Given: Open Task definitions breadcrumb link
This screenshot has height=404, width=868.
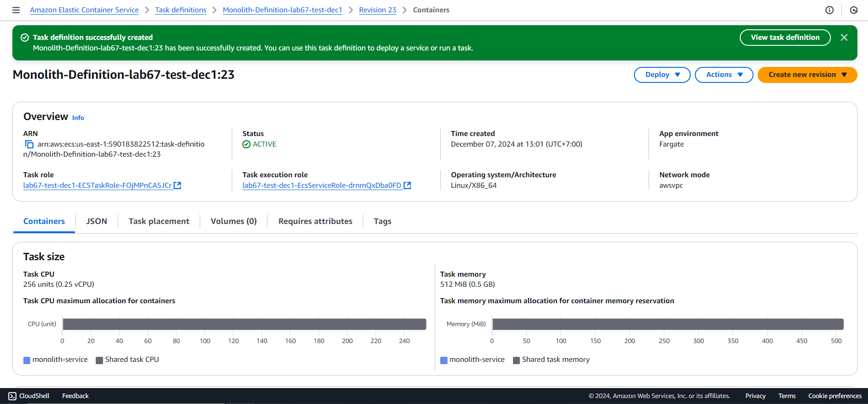Looking at the screenshot, I should click(x=180, y=10).
